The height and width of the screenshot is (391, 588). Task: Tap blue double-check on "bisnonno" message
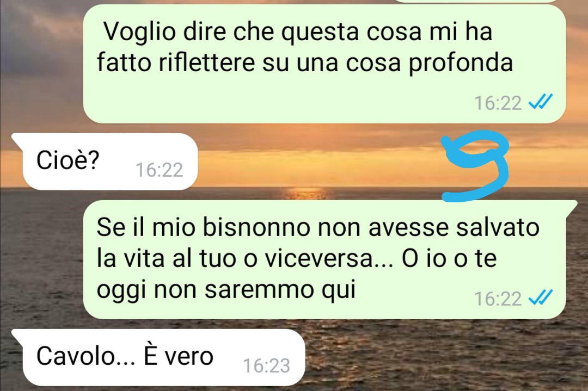pos(541,298)
